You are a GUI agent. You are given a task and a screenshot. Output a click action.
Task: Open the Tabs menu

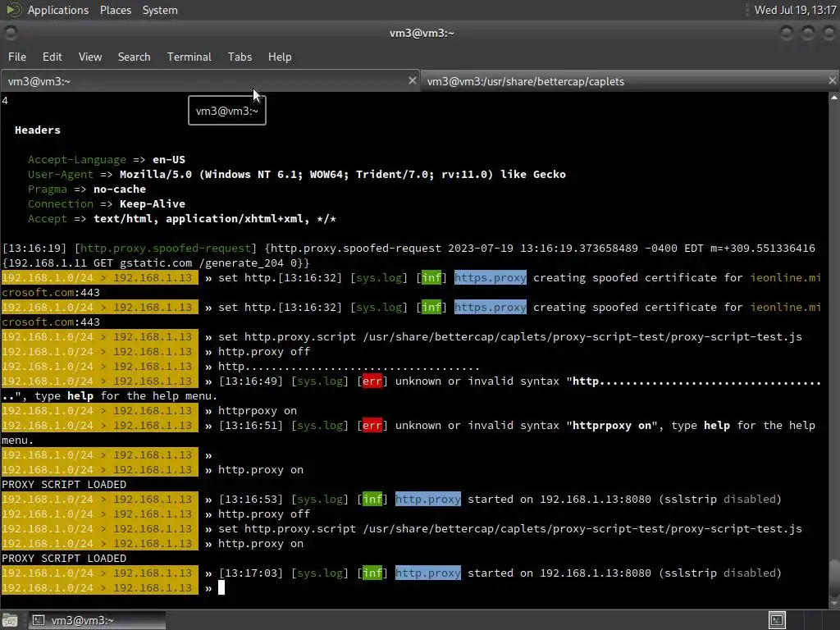coord(240,57)
